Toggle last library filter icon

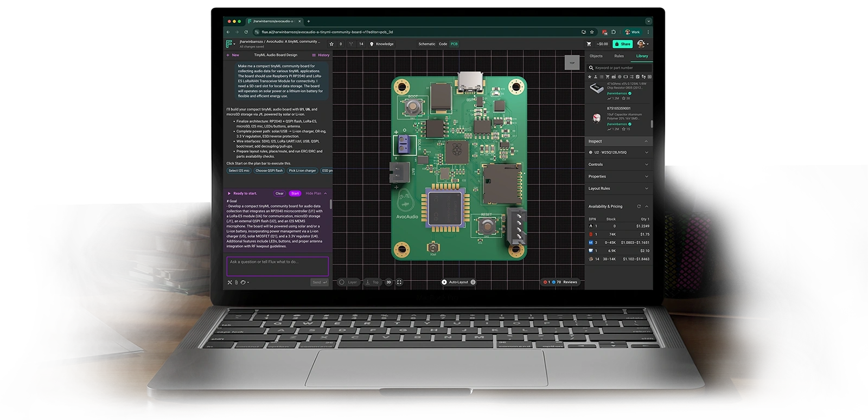click(649, 77)
